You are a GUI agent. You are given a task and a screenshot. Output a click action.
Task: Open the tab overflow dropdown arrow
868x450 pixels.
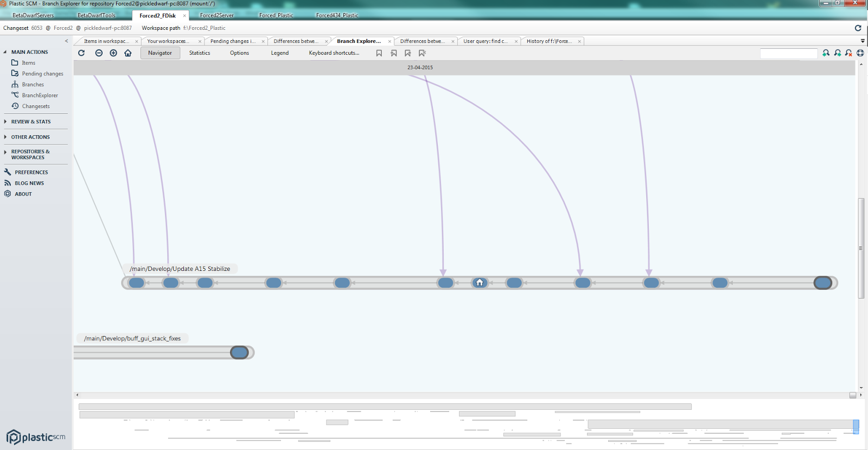click(x=863, y=41)
